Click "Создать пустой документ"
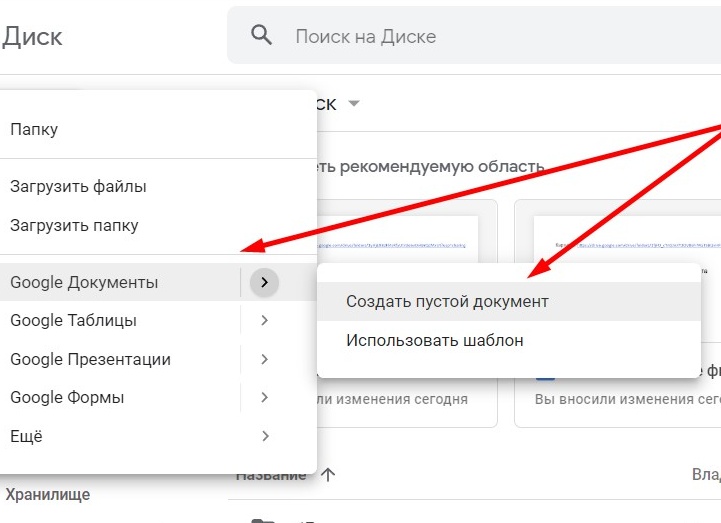This screenshot has height=523, width=721. tap(509, 302)
